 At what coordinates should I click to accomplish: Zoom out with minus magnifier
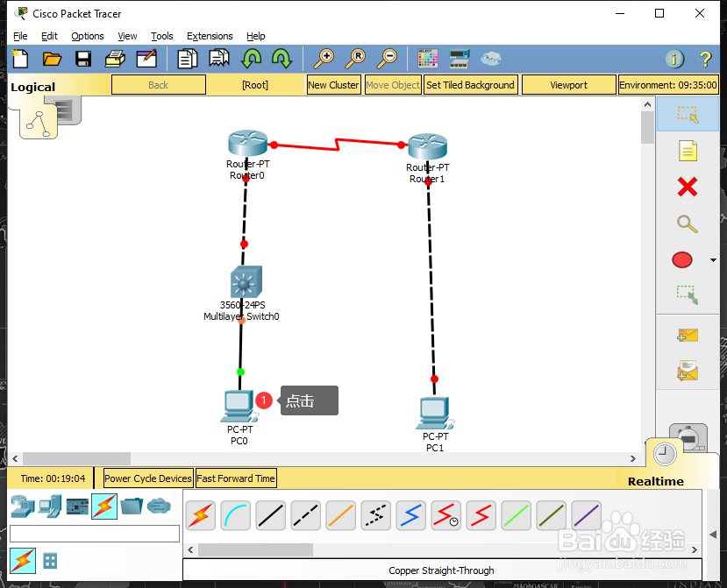387,59
